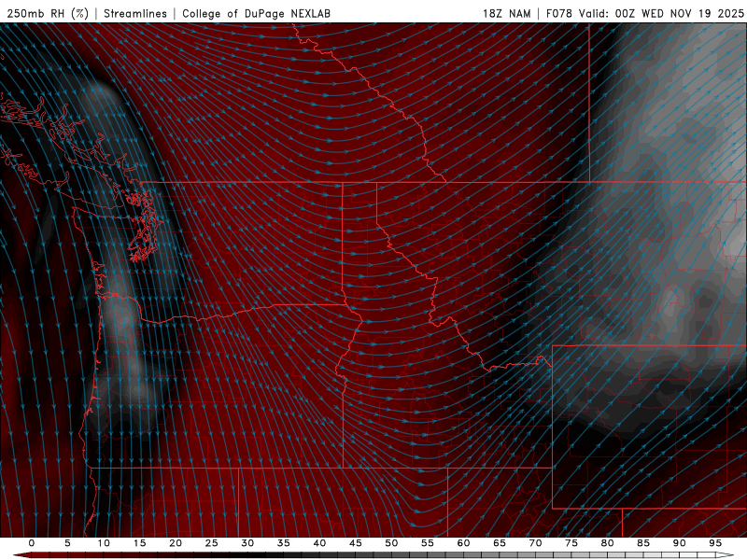747x560 pixels.
Task: Click the colorbar label "90"
Action: (680, 543)
